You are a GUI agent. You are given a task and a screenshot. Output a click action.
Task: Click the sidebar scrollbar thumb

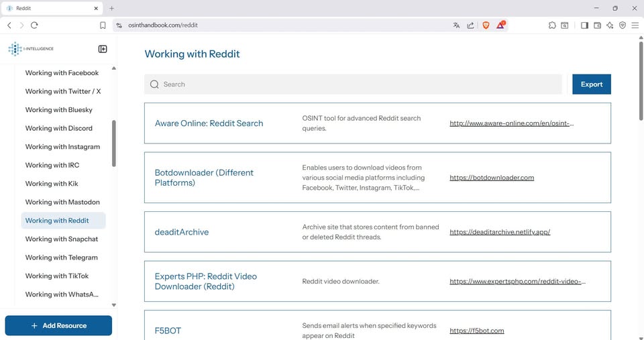114,144
